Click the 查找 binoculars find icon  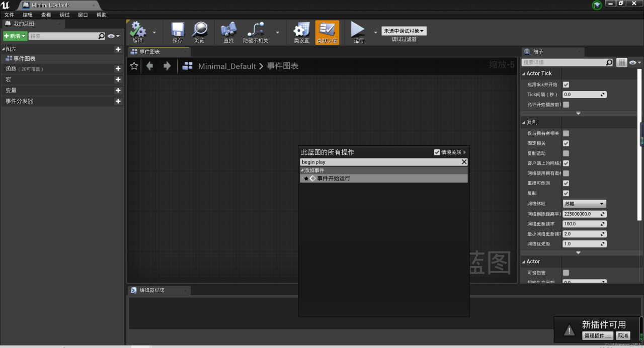[x=228, y=30]
